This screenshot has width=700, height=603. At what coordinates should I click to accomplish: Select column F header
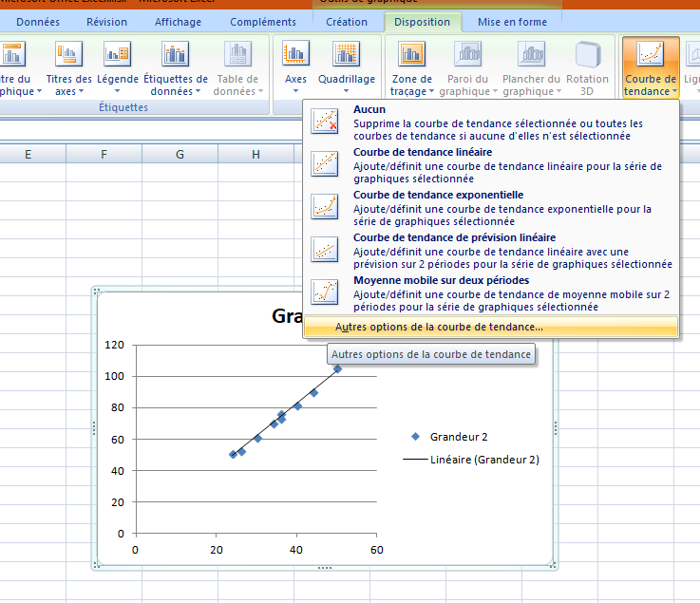coord(104,155)
